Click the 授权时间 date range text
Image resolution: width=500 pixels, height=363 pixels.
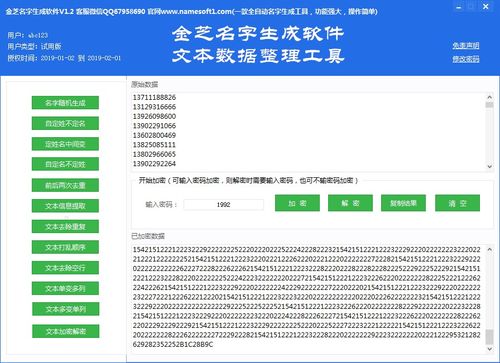[x=64, y=58]
